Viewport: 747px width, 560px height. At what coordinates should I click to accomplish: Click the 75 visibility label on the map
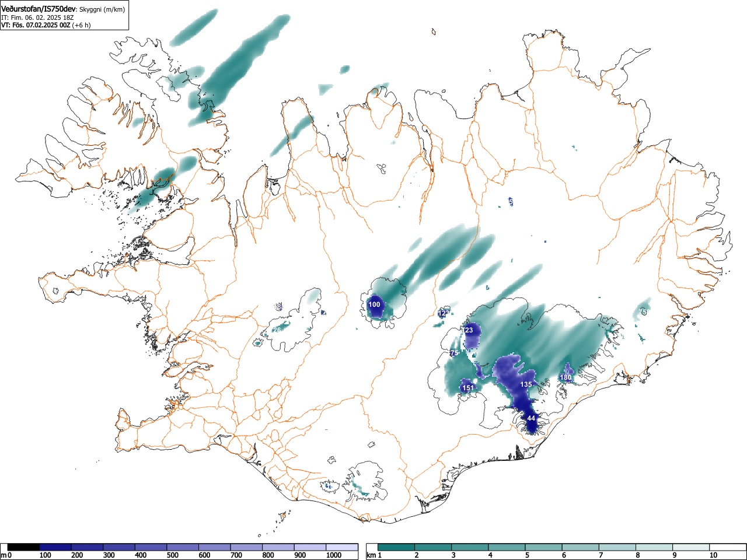(454, 353)
